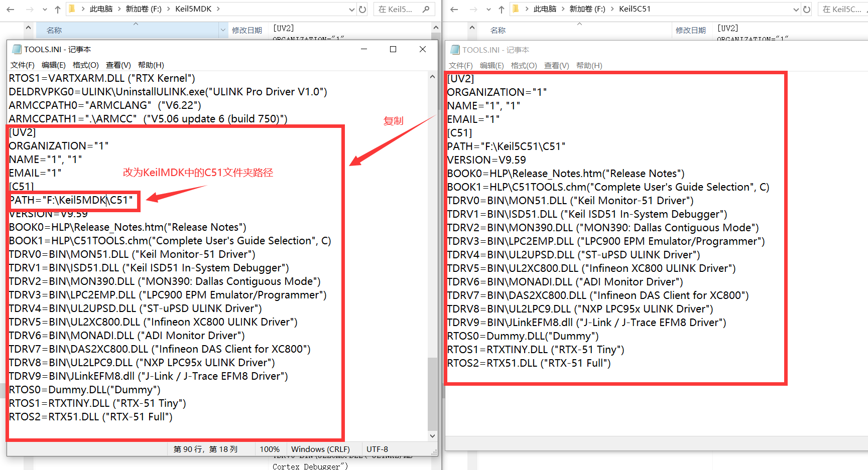868x470 pixels.
Task: Open 格式(O) menu in the right Notepad
Action: [x=524, y=66]
